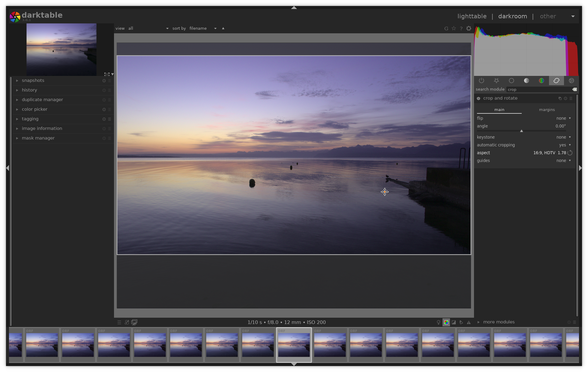The height and width of the screenshot is (372, 588).
Task: Click the angle slider track
Action: pos(521,131)
